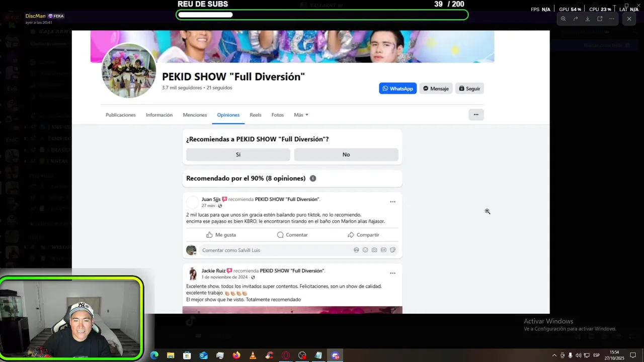Image resolution: width=644 pixels, height=362 pixels.
Task: Click the info icon beside Recomendado por el 90%
Action: pos(313,178)
